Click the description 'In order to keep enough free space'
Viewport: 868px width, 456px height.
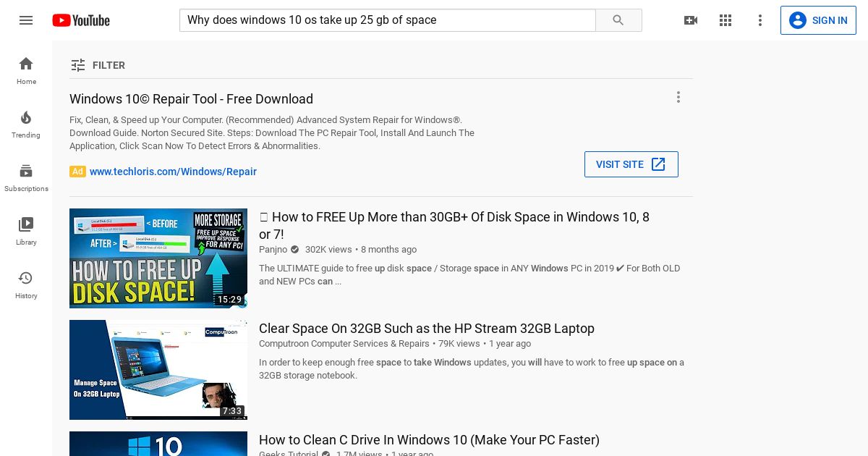click(472, 369)
